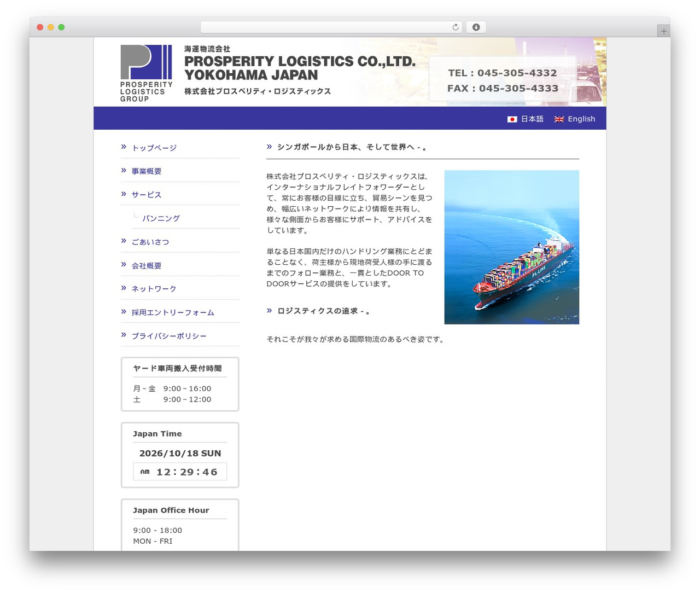This screenshot has width=700, height=593.
Task: Click the MON - FRI text
Action: [x=153, y=541]
